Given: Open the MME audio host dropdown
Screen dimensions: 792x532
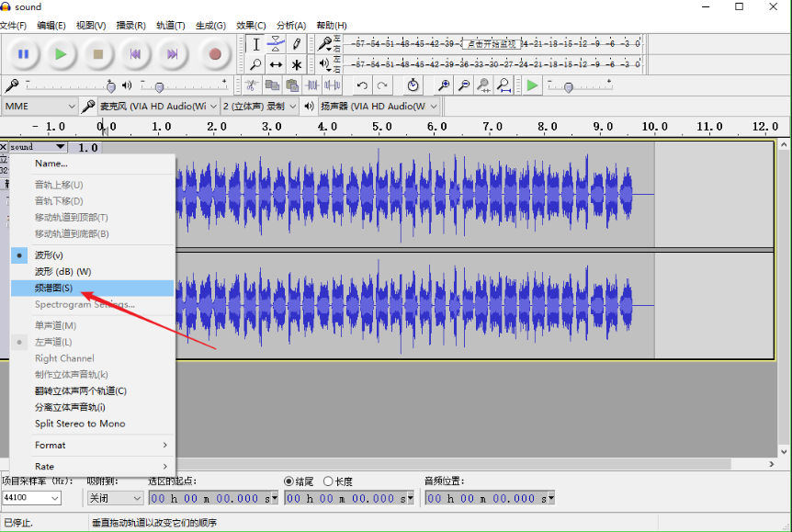Looking at the screenshot, I should pyautogui.click(x=40, y=106).
